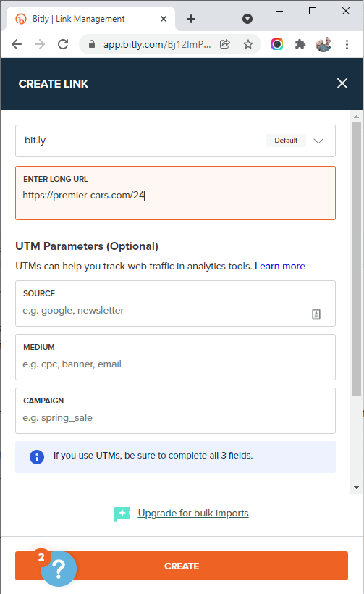Maximize the browser window
The width and height of the screenshot is (364, 594).
313,11
